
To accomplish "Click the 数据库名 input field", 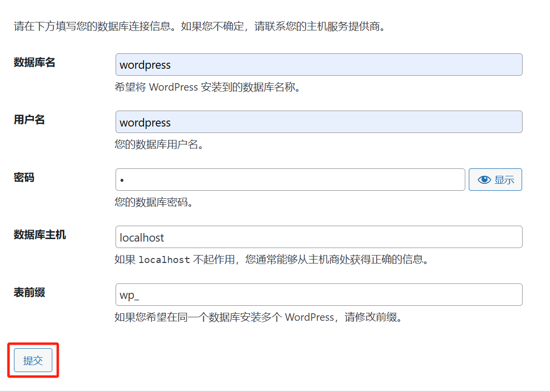I will click(x=319, y=65).
